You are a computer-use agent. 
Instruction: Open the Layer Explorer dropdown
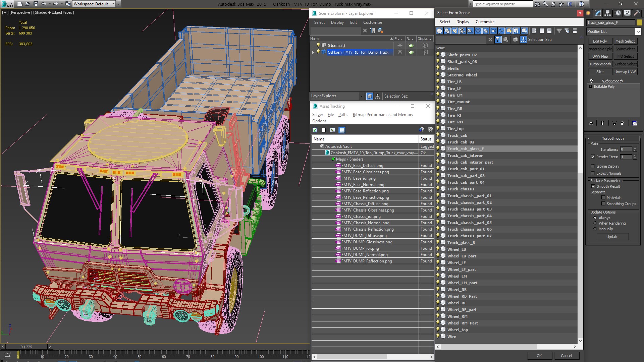tap(361, 96)
